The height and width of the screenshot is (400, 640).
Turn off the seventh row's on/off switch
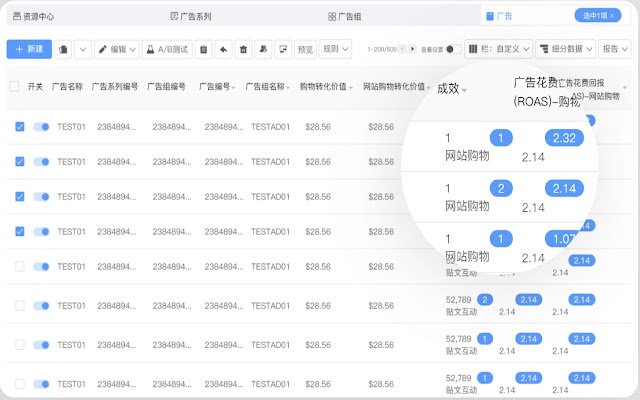click(41, 345)
